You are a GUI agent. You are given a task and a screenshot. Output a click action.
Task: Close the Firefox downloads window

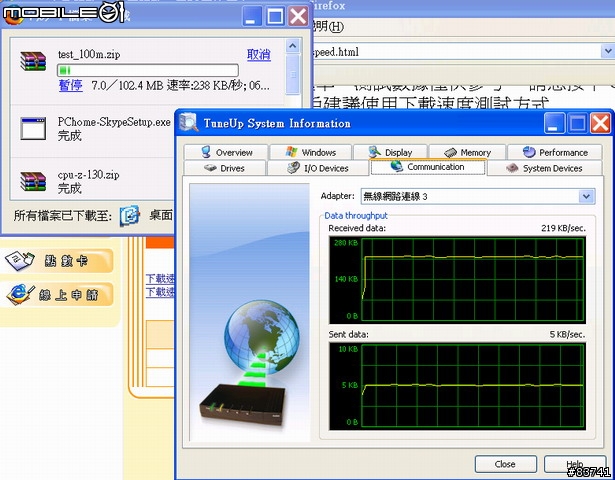(298, 16)
